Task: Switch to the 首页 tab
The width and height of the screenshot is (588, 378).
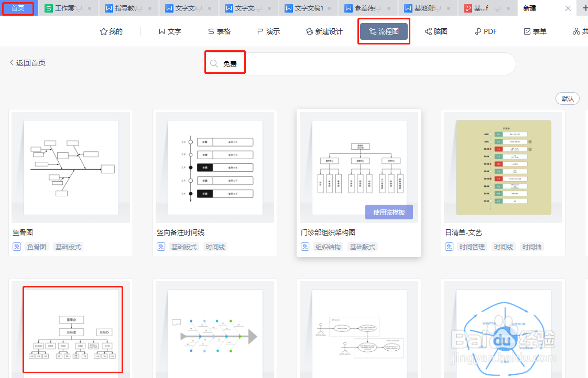Action: tap(18, 8)
